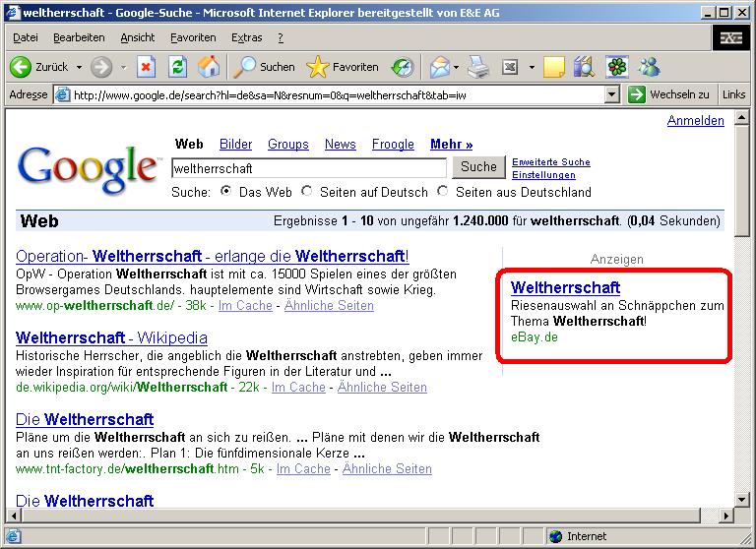
Task: Open the Forward history dropdown arrow
Action: (x=123, y=67)
